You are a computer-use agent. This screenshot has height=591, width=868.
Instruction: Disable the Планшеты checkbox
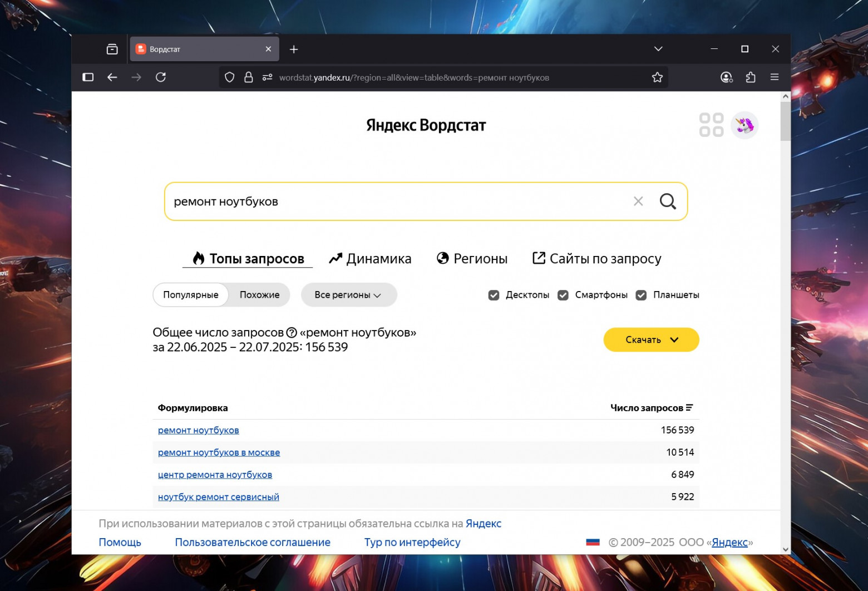[641, 295]
